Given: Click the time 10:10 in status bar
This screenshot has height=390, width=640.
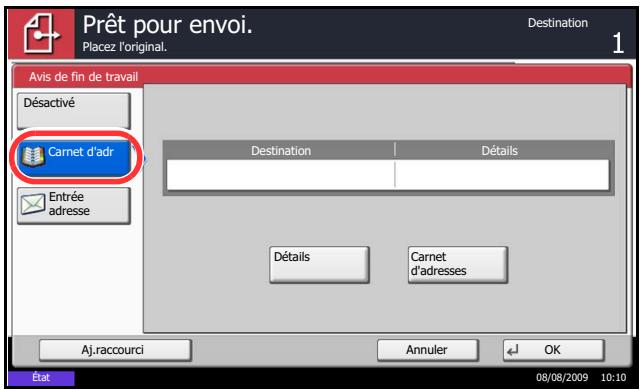Looking at the screenshot, I should 613,377.
